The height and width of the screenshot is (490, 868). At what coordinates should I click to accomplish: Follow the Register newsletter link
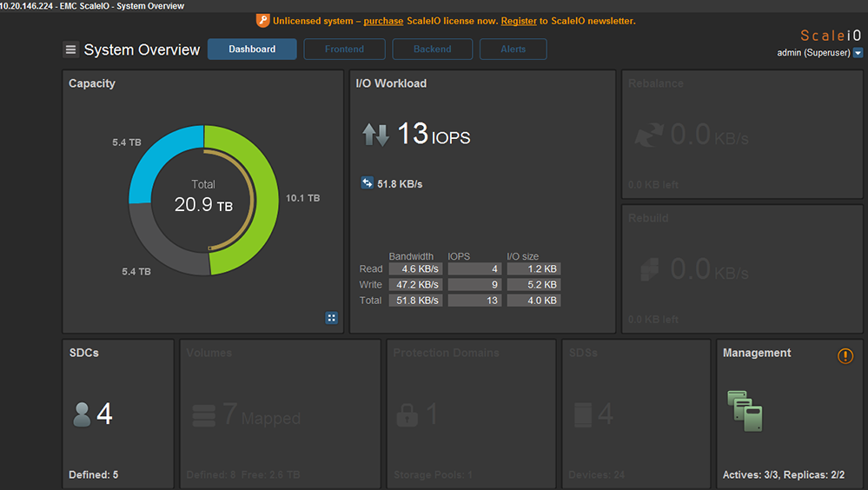pos(519,21)
